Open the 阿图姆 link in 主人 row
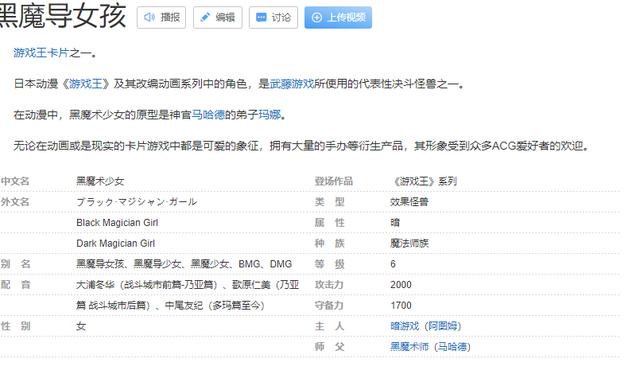Image resolution: width=640 pixels, height=382 pixels. click(x=443, y=326)
